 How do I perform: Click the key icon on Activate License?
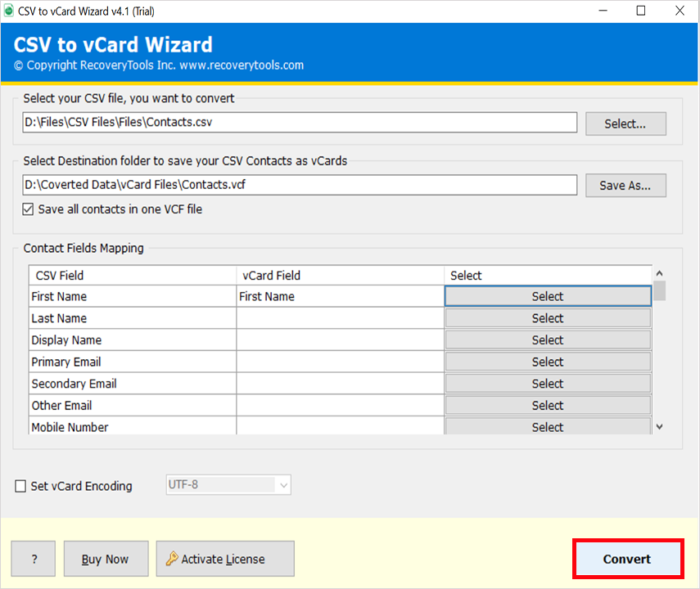[x=171, y=559]
